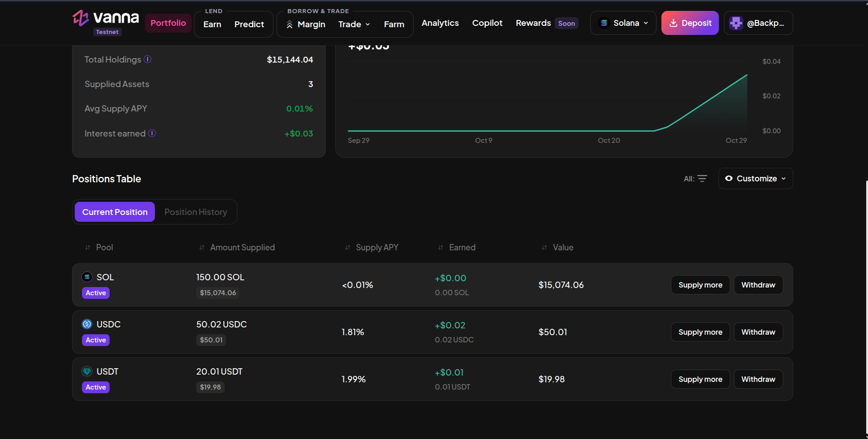Click the Backpack wallet avatar icon
This screenshot has width=868, height=439.
(x=736, y=23)
